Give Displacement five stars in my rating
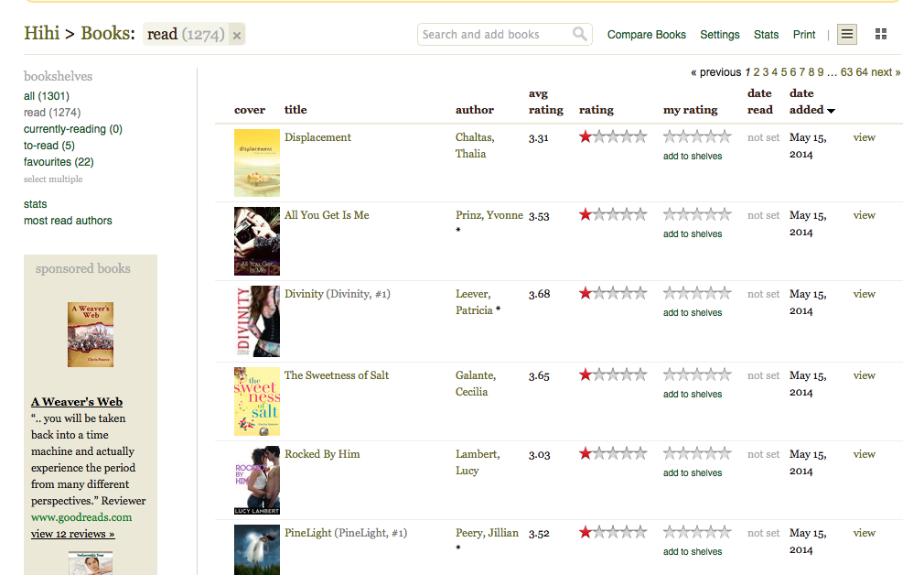Image resolution: width=924 pixels, height=575 pixels. (725, 137)
